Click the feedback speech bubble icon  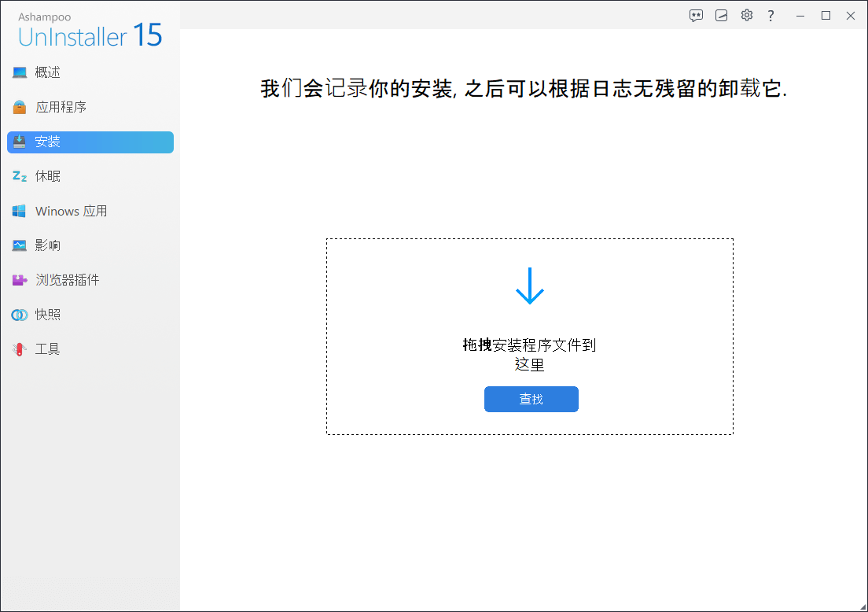coord(696,16)
